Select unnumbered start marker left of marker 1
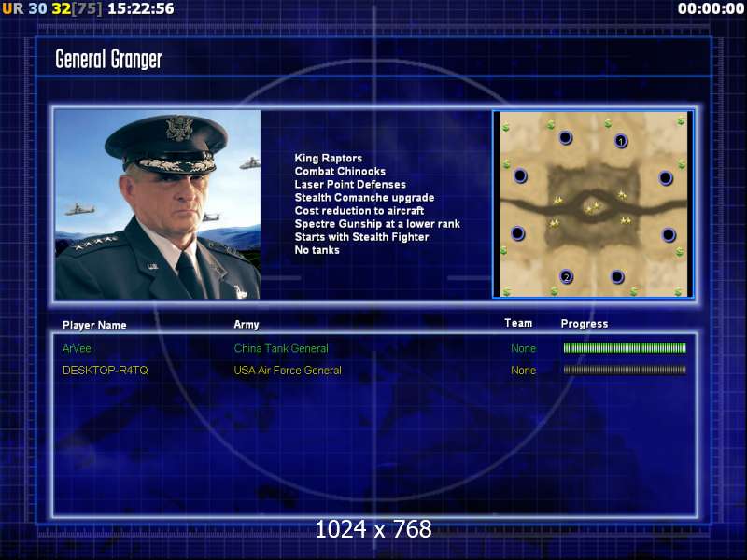The width and height of the screenshot is (747, 560). (x=566, y=137)
